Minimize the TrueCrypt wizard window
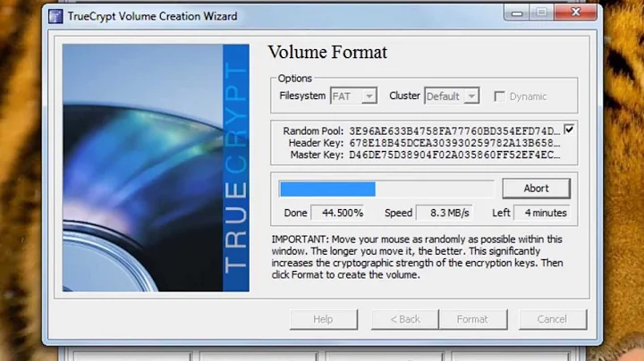Image resolution: width=644 pixels, height=361 pixels. (517, 13)
